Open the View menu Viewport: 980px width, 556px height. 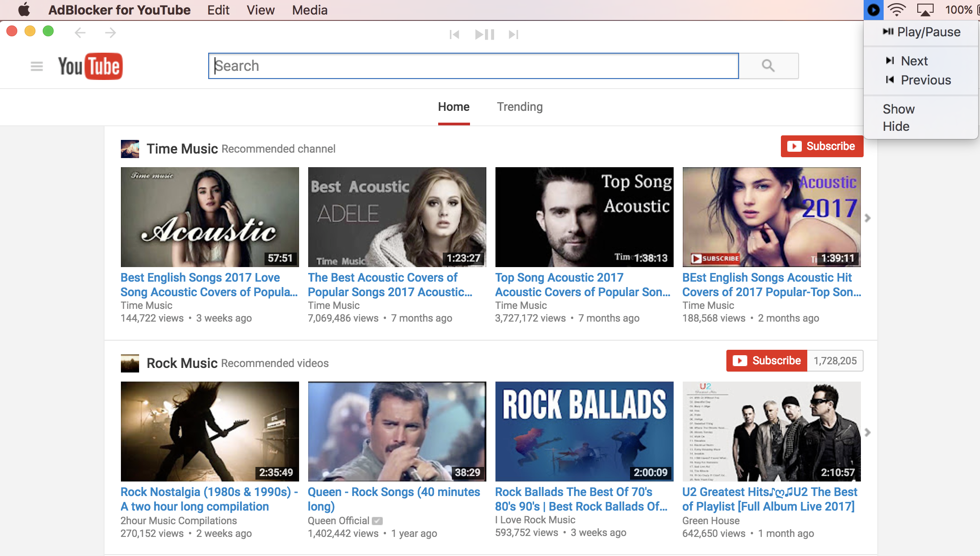pyautogui.click(x=260, y=10)
